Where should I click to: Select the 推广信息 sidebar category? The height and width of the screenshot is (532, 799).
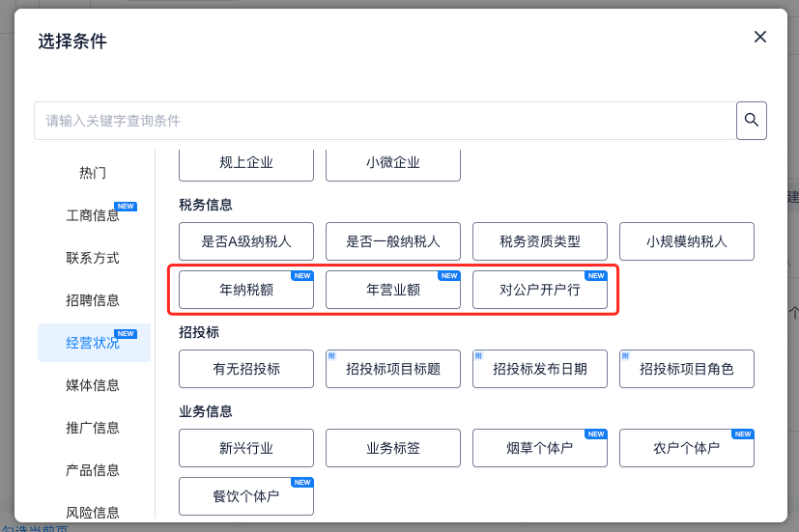pos(93,428)
